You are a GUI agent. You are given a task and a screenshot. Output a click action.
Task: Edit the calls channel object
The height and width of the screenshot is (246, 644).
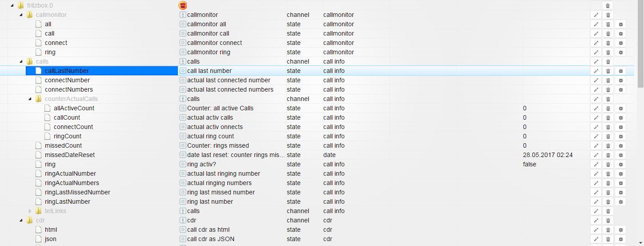[596, 61]
